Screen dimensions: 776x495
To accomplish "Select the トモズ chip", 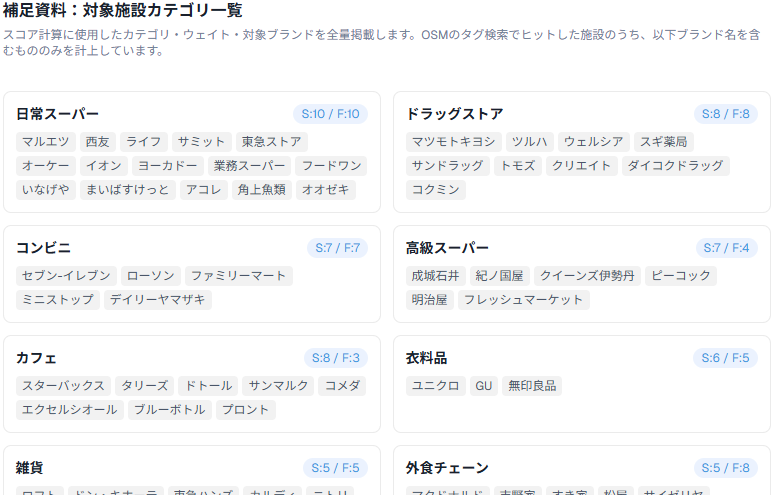I will pos(518,166).
